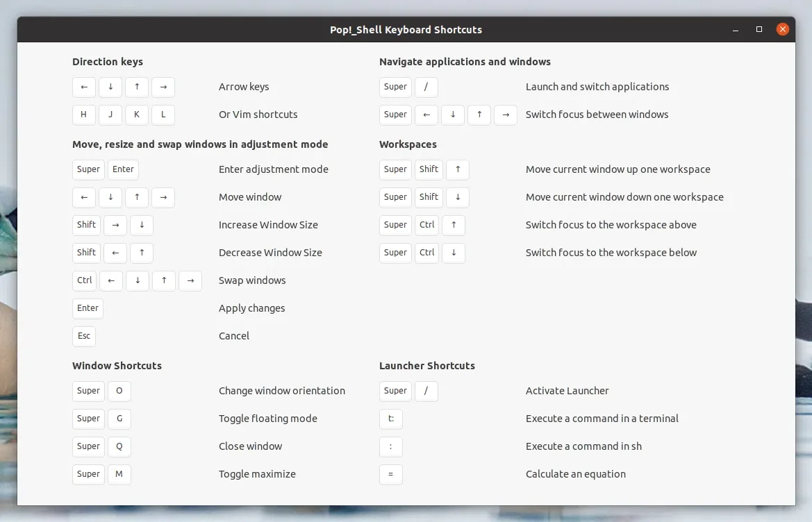Viewport: 812px width, 522px height.
Task: Click Esc key beside Cancel
Action: click(84, 336)
